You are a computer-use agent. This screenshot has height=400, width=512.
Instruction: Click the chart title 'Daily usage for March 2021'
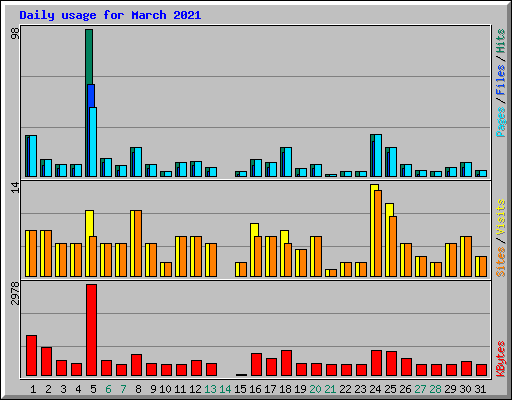110,15
